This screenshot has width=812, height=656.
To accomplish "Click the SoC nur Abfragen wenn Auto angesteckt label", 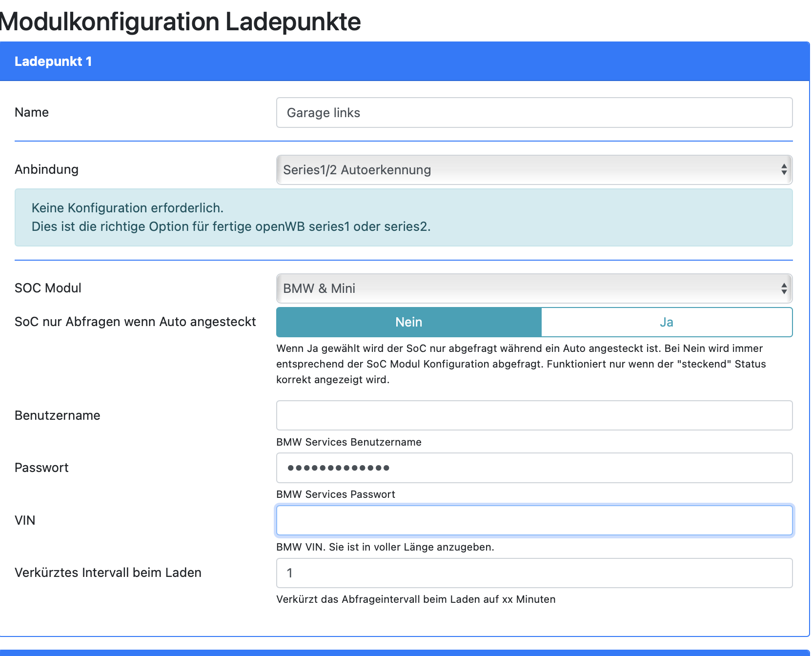I will click(x=135, y=322).
